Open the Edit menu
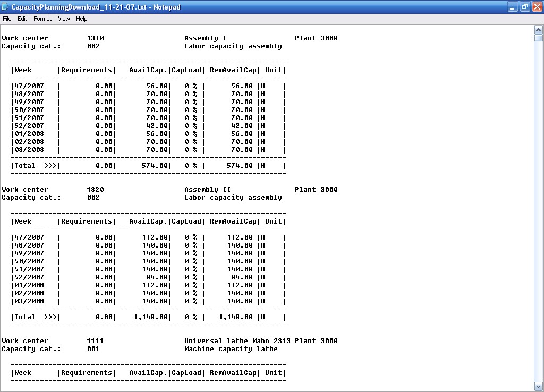 point(22,19)
